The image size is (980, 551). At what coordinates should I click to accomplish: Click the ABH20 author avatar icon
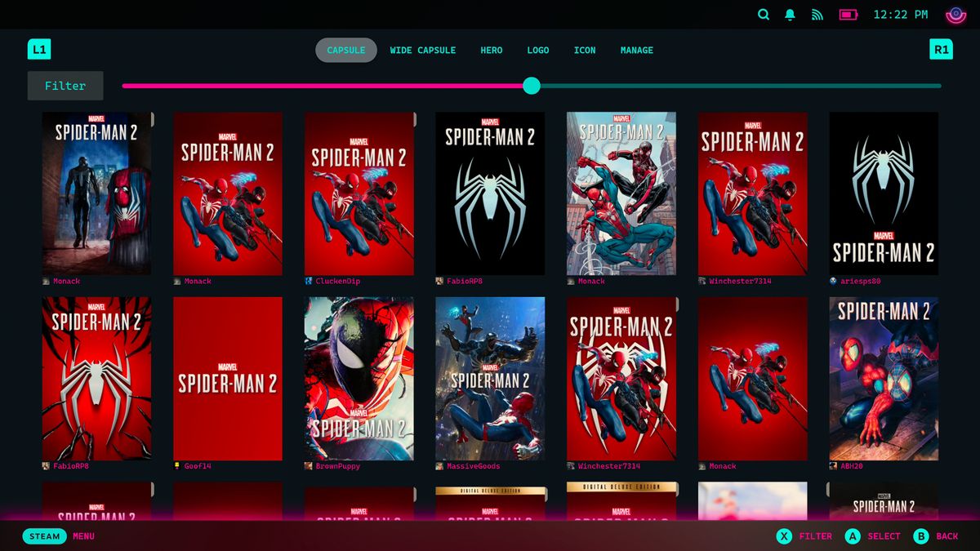coord(833,466)
